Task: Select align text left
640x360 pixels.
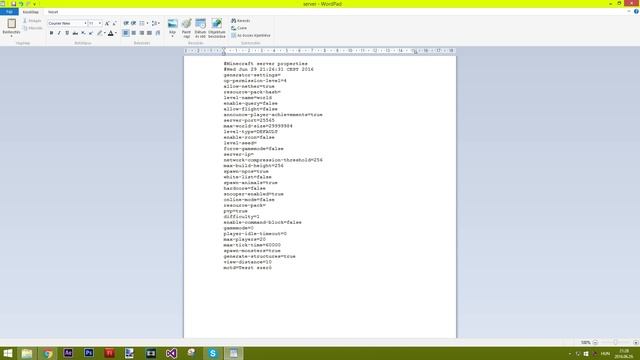Action: point(126,33)
